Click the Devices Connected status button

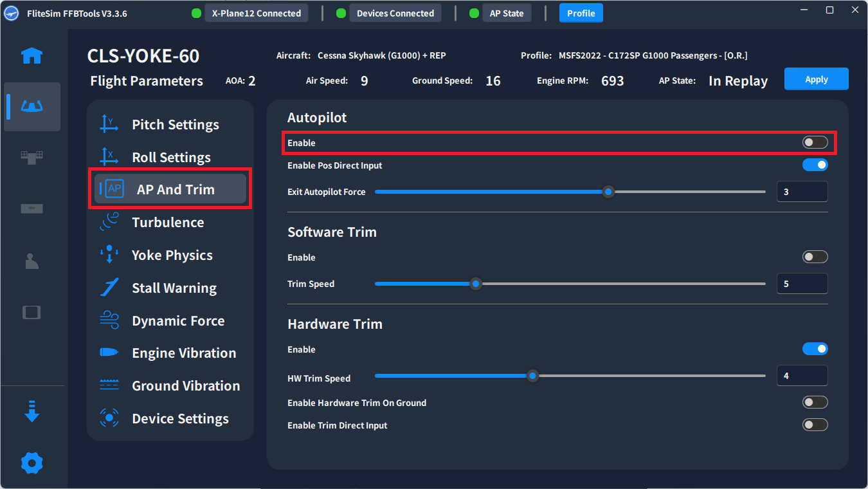click(x=395, y=13)
